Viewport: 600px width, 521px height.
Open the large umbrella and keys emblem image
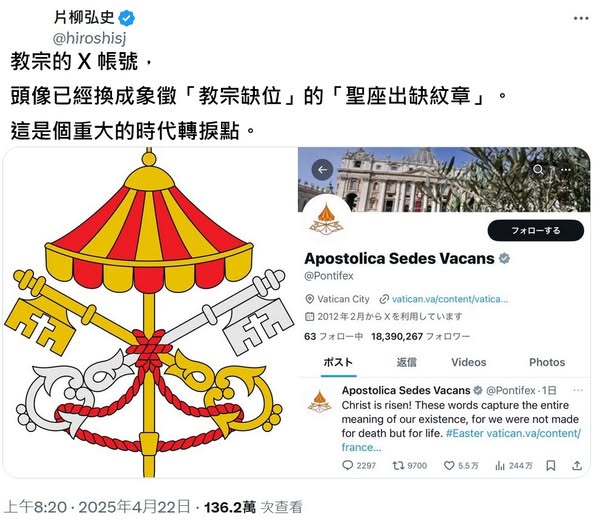150,313
